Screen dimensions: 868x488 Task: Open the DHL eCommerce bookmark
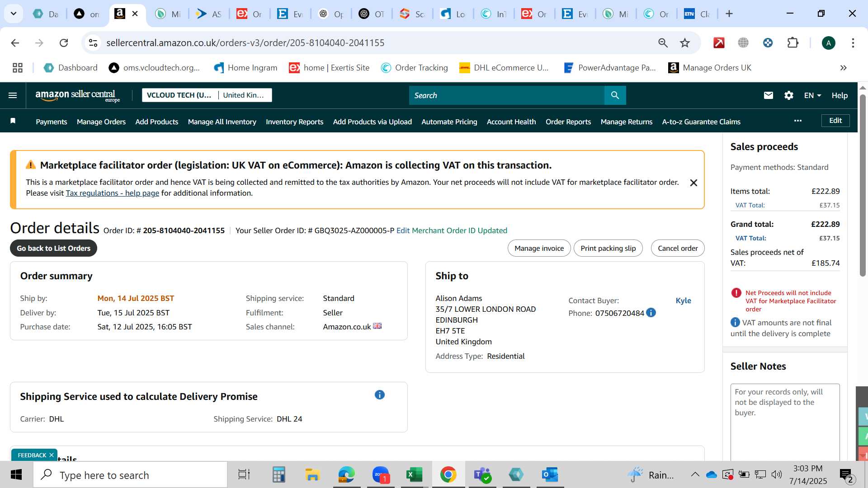coord(504,68)
